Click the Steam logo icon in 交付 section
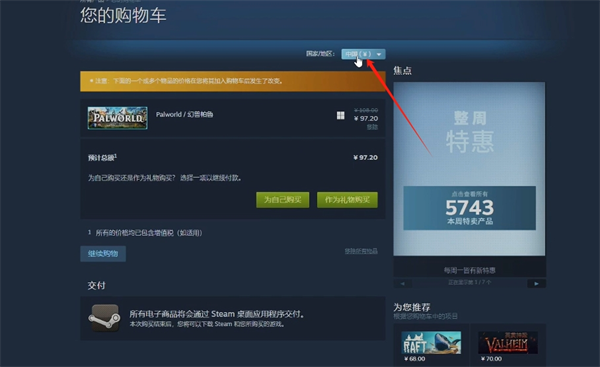This screenshot has height=367, width=600. 104,318
